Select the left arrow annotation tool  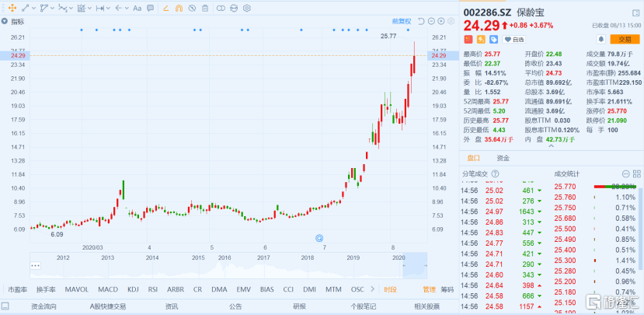point(118,8)
